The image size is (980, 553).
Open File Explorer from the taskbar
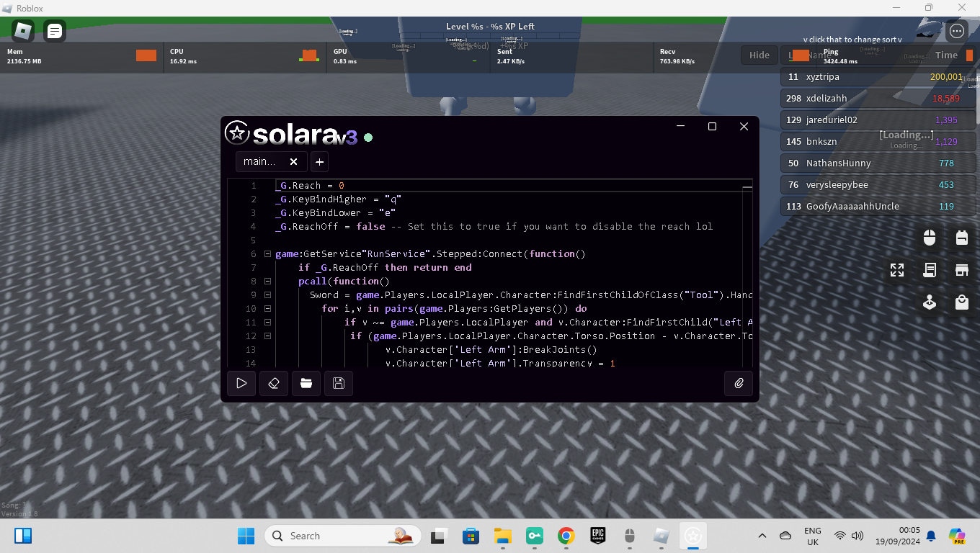(x=502, y=536)
